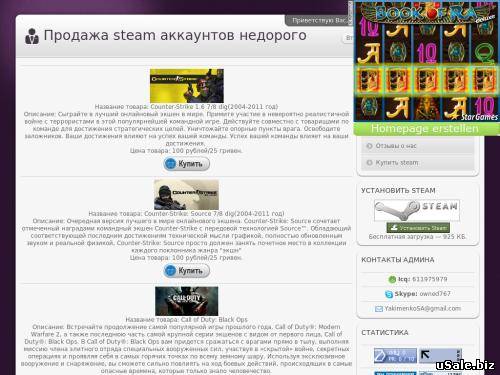Open YakimenkoSA@gmail.com email link

point(423,309)
